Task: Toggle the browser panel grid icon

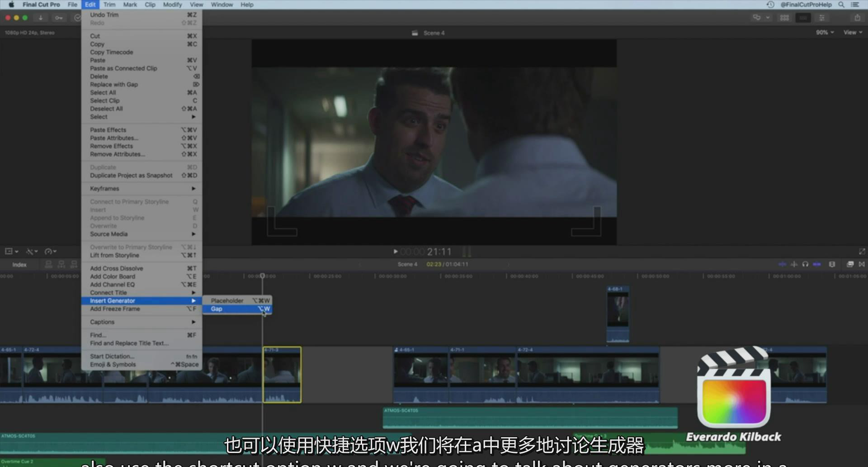Action: [x=784, y=18]
